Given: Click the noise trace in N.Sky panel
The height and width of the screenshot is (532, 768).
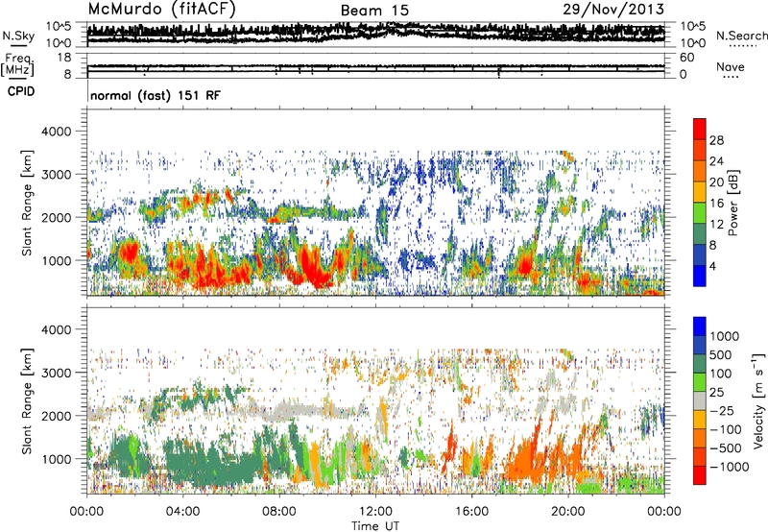Looking at the screenshot, I should pyautogui.click(x=375, y=34).
